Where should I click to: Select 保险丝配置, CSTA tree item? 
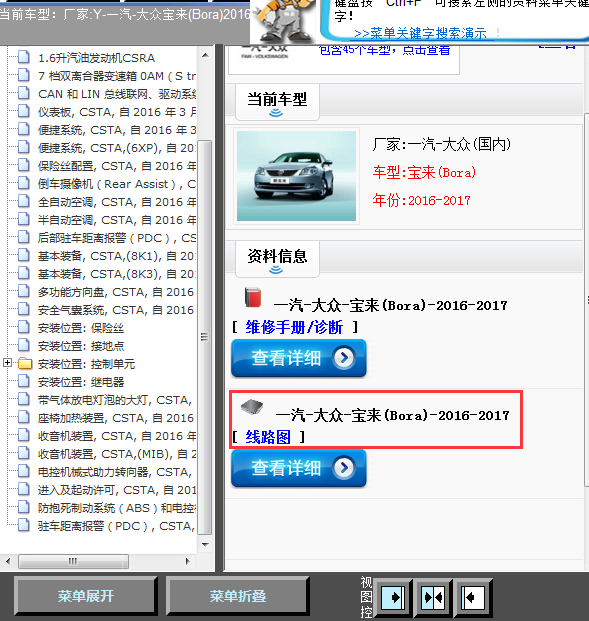(117, 166)
